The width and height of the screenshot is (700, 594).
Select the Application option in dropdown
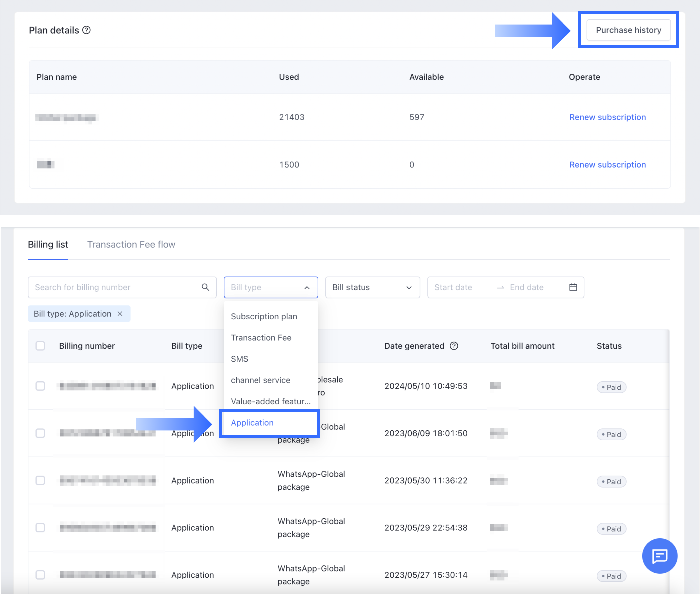click(252, 423)
